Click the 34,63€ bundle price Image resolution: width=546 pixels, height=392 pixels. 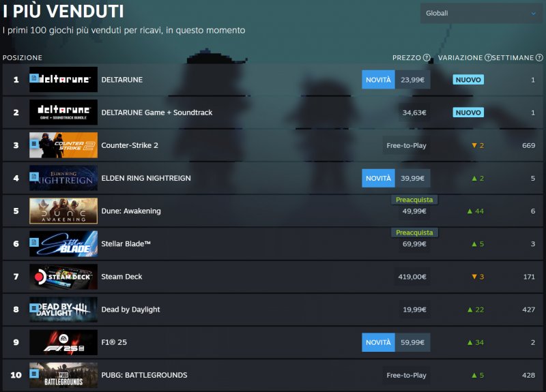coord(414,112)
